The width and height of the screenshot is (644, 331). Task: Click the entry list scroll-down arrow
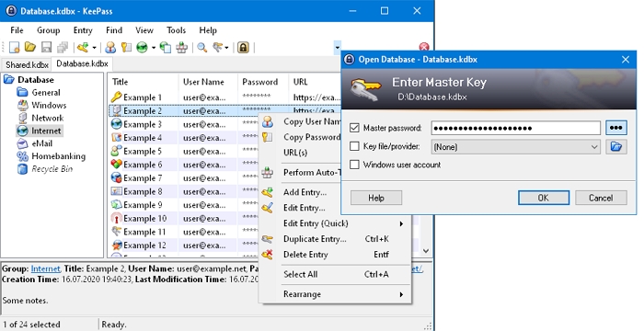(x=426, y=250)
